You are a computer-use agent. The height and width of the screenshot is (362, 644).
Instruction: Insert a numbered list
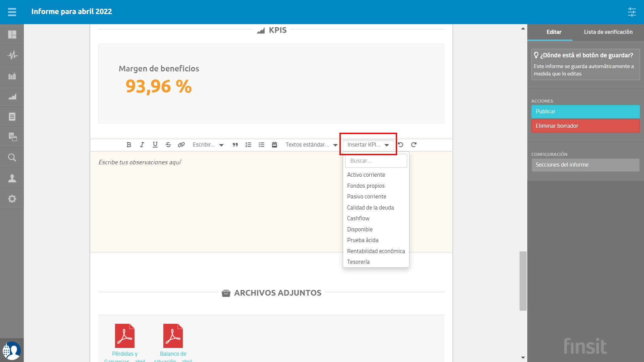(x=248, y=145)
